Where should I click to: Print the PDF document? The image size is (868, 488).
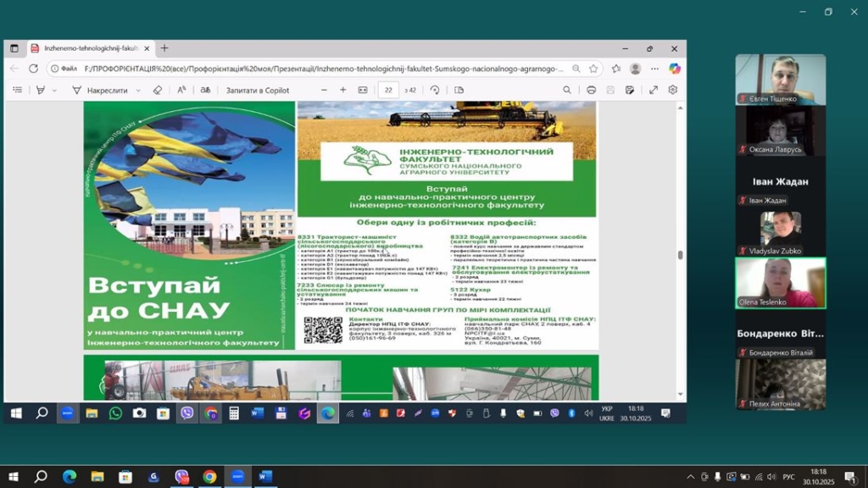point(591,90)
